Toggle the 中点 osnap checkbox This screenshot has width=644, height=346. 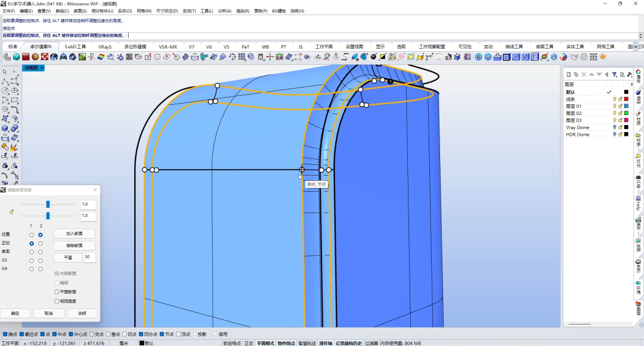[x=55, y=335]
